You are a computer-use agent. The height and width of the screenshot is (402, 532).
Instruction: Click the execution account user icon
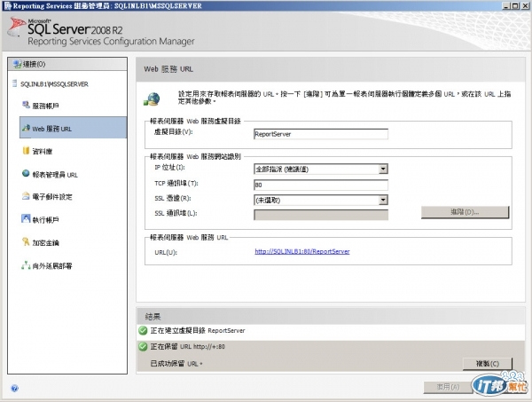tap(26, 218)
